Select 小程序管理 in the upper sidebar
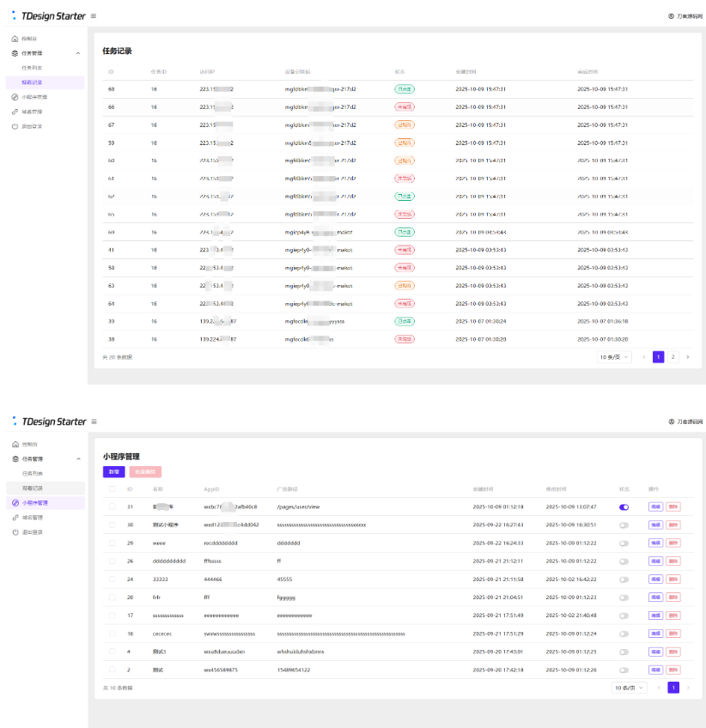Image resolution: width=706 pixels, height=728 pixels. point(34,97)
